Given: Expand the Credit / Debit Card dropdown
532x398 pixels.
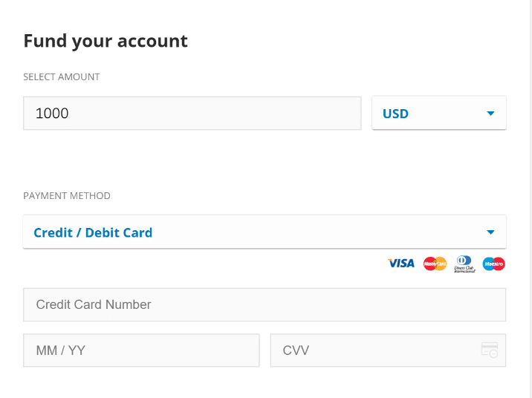Looking at the screenshot, I should pos(265,232).
